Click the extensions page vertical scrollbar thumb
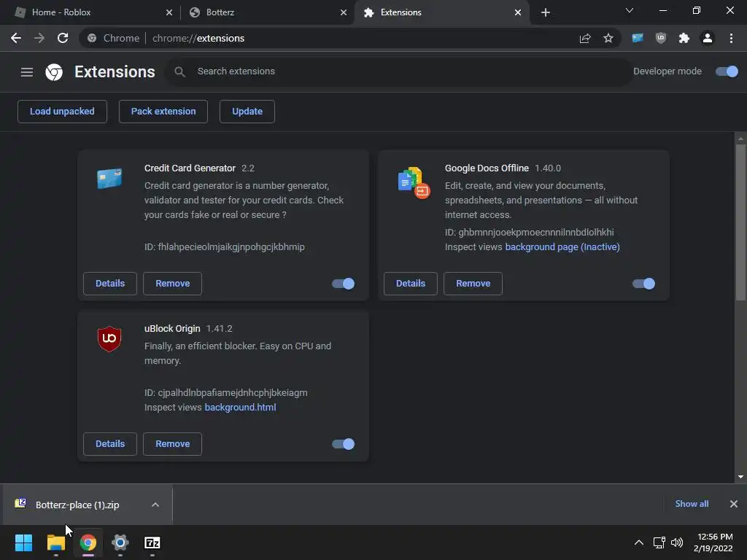 coord(740,222)
